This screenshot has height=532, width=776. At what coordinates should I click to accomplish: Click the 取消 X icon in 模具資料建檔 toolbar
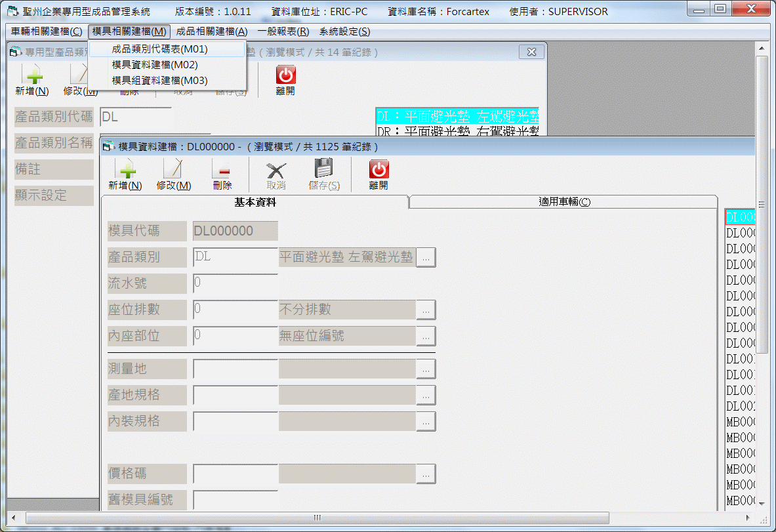click(x=276, y=170)
